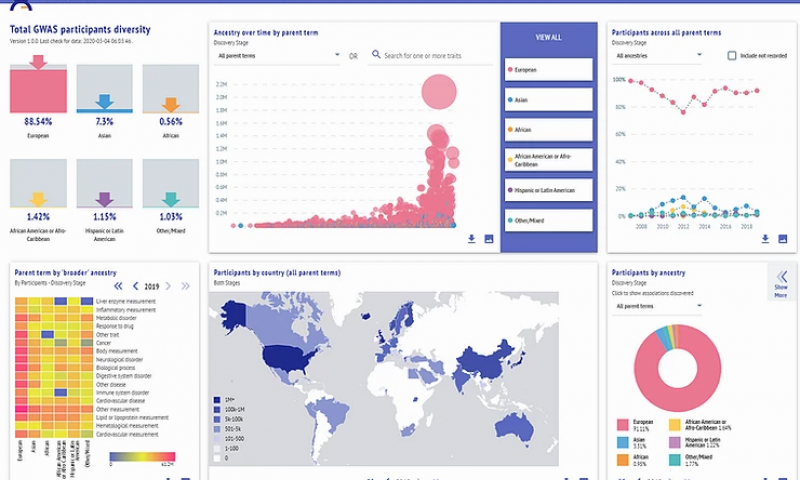The image size is (800, 480).
Task: Click the Hematological measurement heatmap row label
Action: (x=127, y=426)
